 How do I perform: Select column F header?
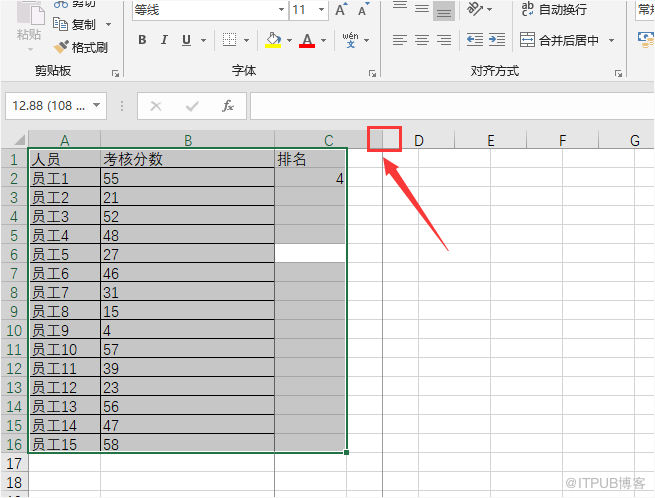[563, 140]
